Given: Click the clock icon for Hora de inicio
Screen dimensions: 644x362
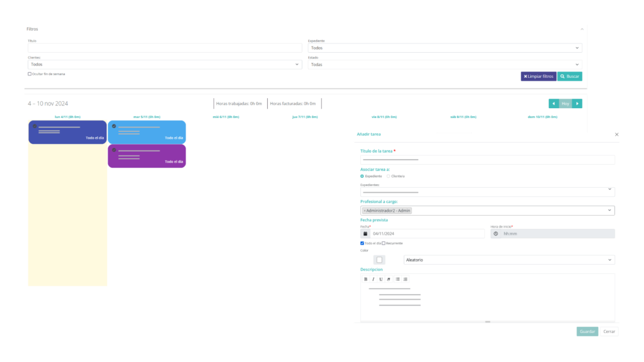Looking at the screenshot, I should pos(496,234).
